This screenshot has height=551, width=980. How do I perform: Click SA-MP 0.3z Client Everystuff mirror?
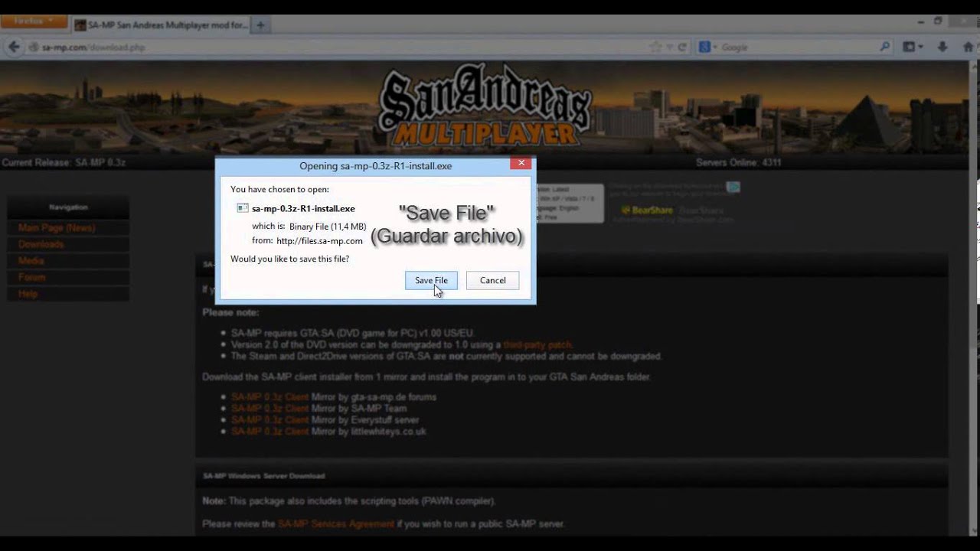pos(269,420)
